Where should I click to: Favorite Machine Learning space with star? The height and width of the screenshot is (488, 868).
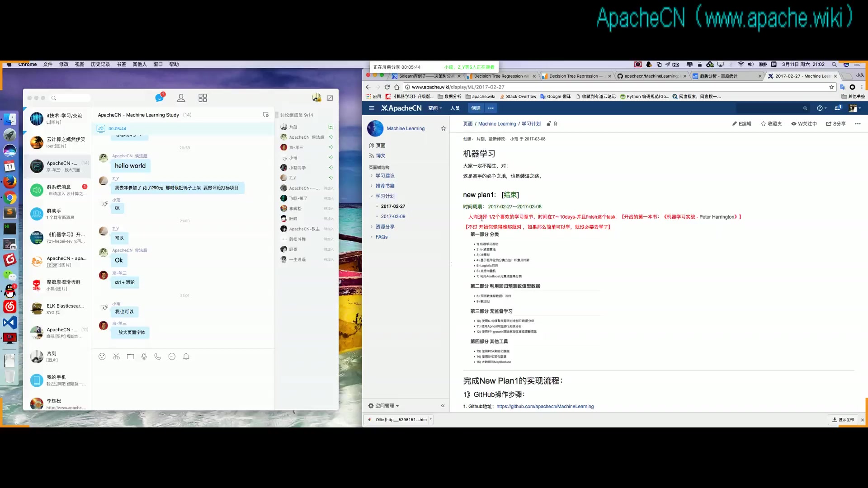443,128
